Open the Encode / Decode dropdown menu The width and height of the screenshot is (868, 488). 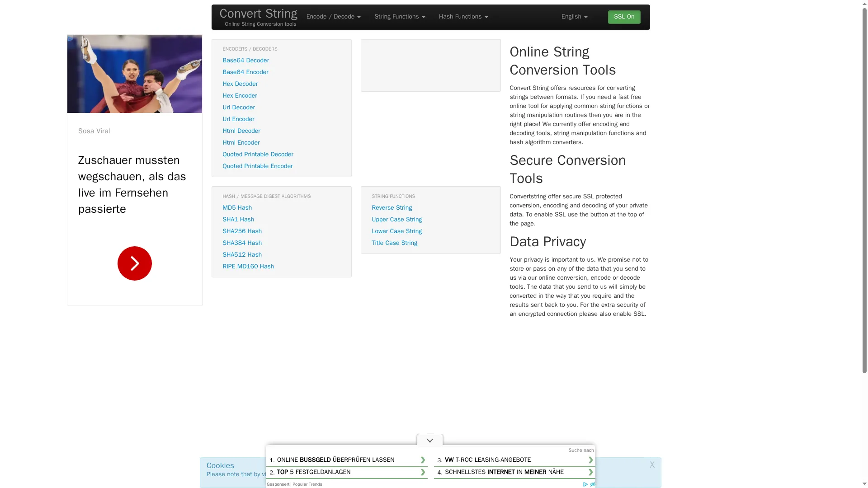coord(333,17)
